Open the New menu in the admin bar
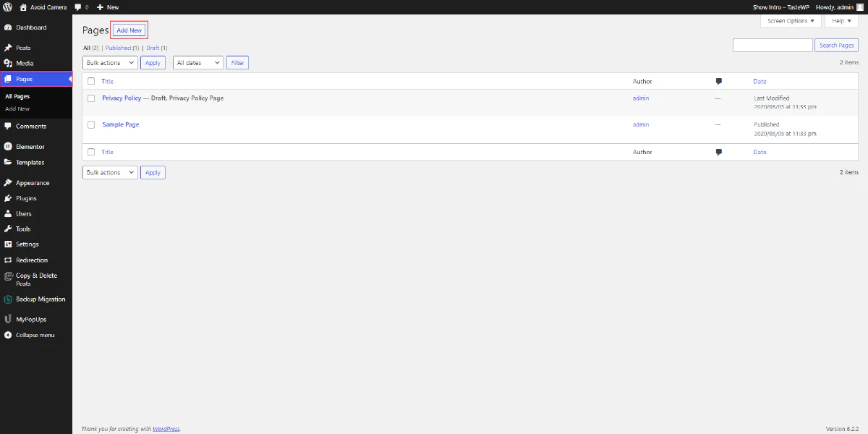The image size is (868, 434). (107, 7)
